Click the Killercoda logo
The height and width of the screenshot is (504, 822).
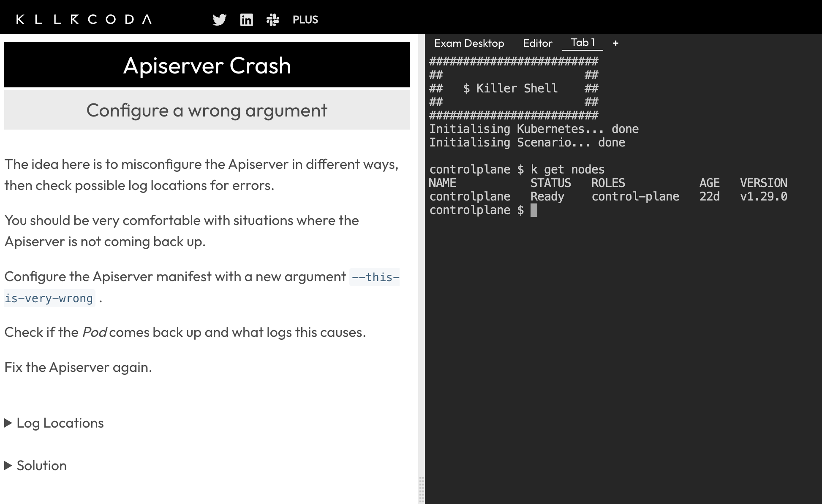pos(84,19)
